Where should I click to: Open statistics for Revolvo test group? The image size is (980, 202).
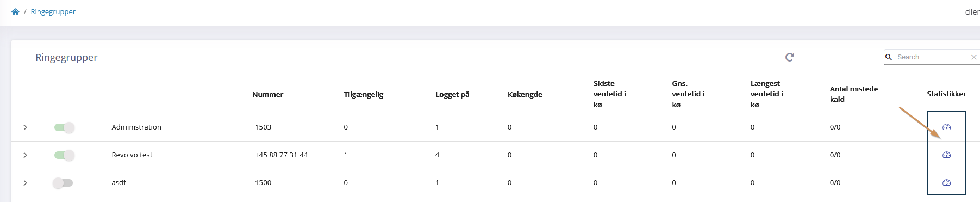pyautogui.click(x=946, y=155)
